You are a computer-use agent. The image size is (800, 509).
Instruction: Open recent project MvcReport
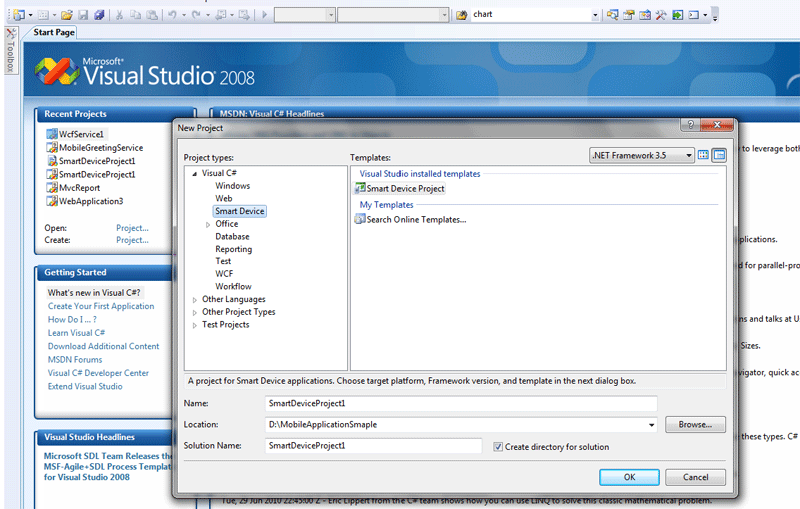(73, 188)
